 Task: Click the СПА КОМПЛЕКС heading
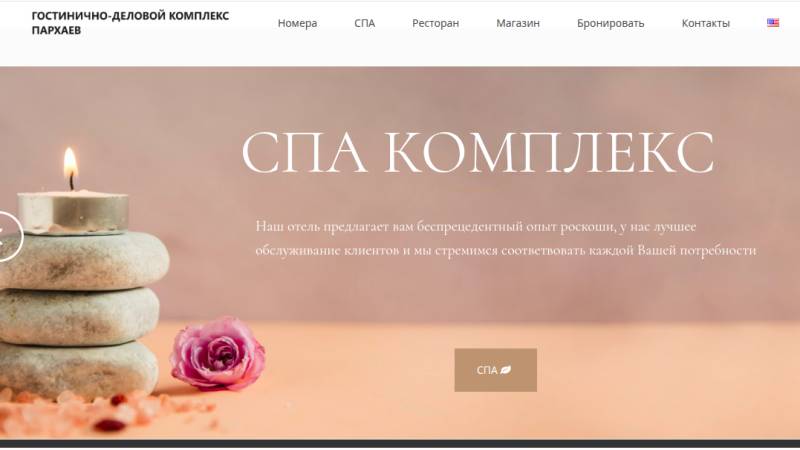477,152
